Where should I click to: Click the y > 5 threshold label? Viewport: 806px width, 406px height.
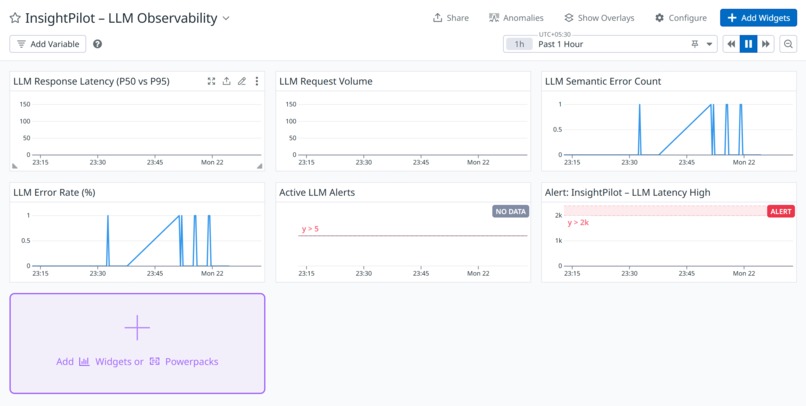310,229
